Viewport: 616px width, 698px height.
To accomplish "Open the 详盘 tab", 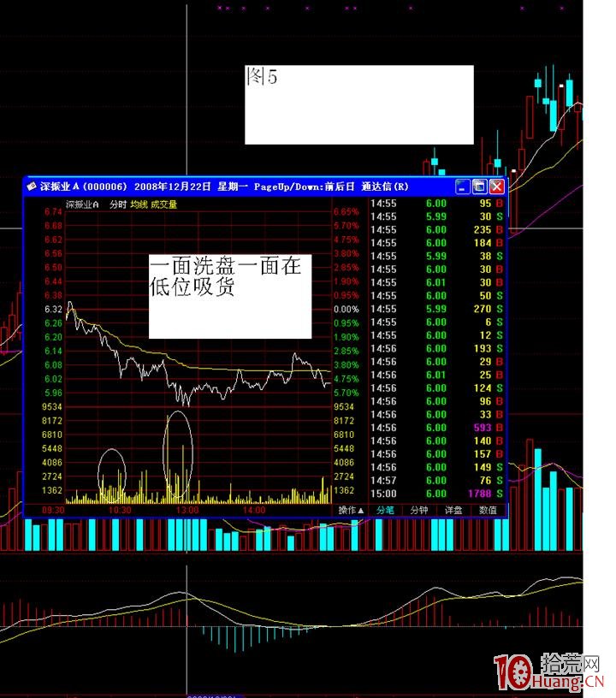I will (453, 510).
